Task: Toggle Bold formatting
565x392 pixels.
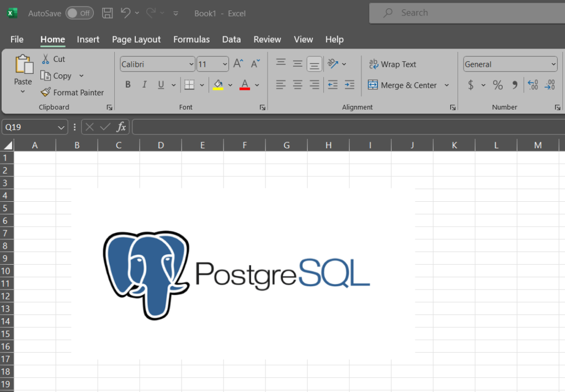Action: coord(128,84)
